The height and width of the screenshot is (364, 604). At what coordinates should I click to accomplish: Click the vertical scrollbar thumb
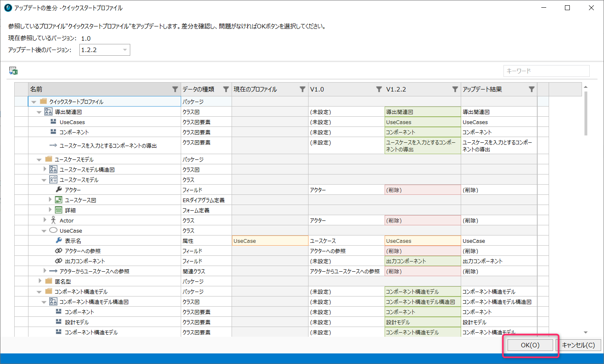pyautogui.click(x=586, y=113)
